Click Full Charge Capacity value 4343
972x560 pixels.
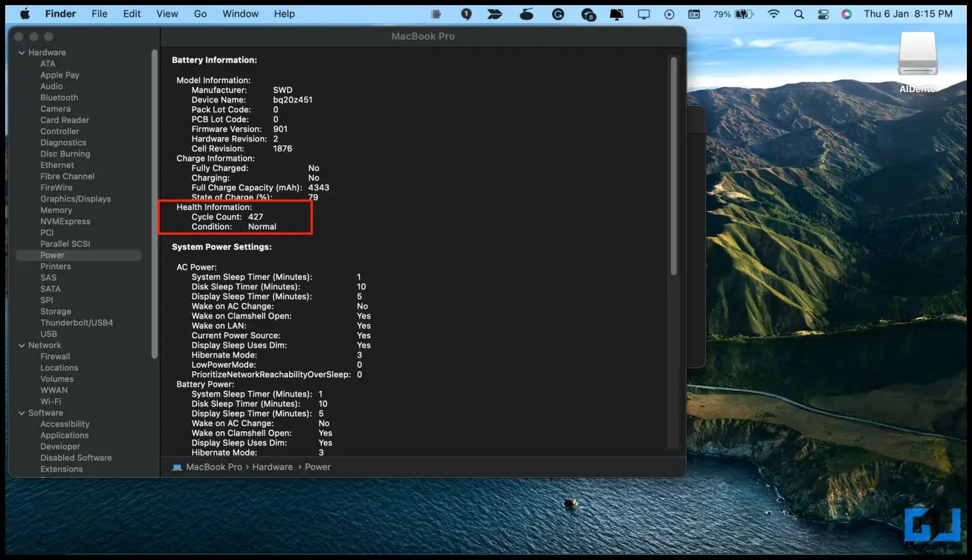click(319, 188)
